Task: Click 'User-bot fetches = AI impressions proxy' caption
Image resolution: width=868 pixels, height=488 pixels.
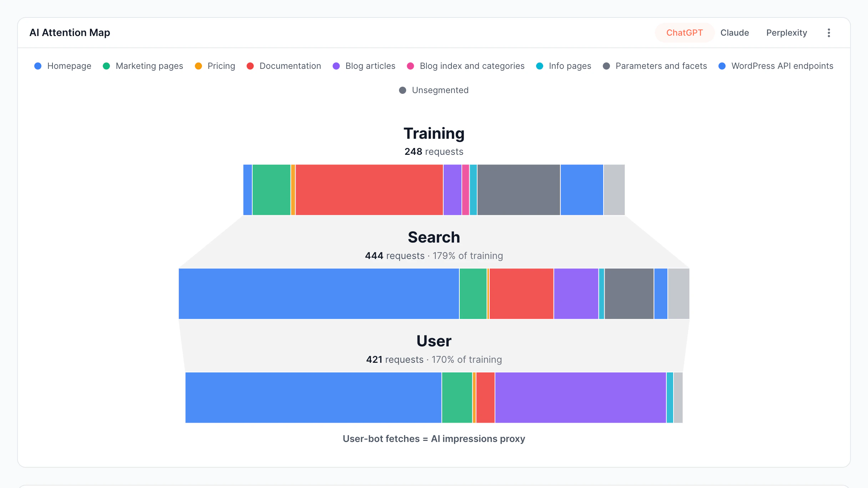Action: pyautogui.click(x=434, y=439)
